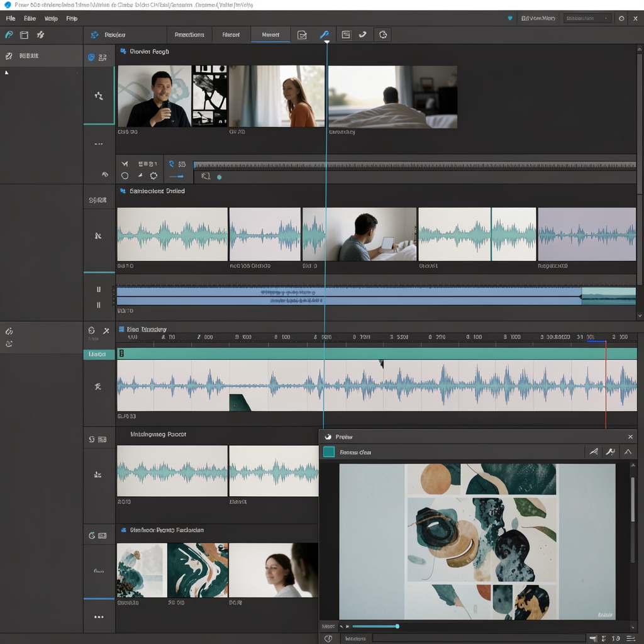Select the person in bed clip thumbnail
This screenshot has width=644, height=644.
click(x=392, y=97)
